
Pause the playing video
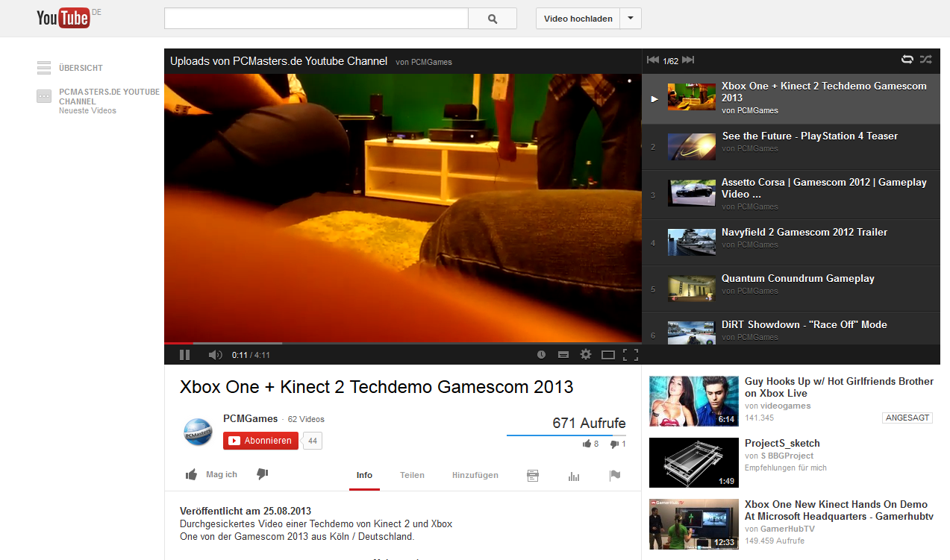184,355
